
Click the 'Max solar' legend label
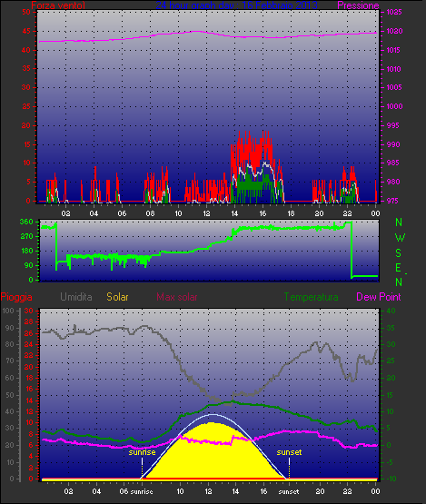click(x=177, y=297)
